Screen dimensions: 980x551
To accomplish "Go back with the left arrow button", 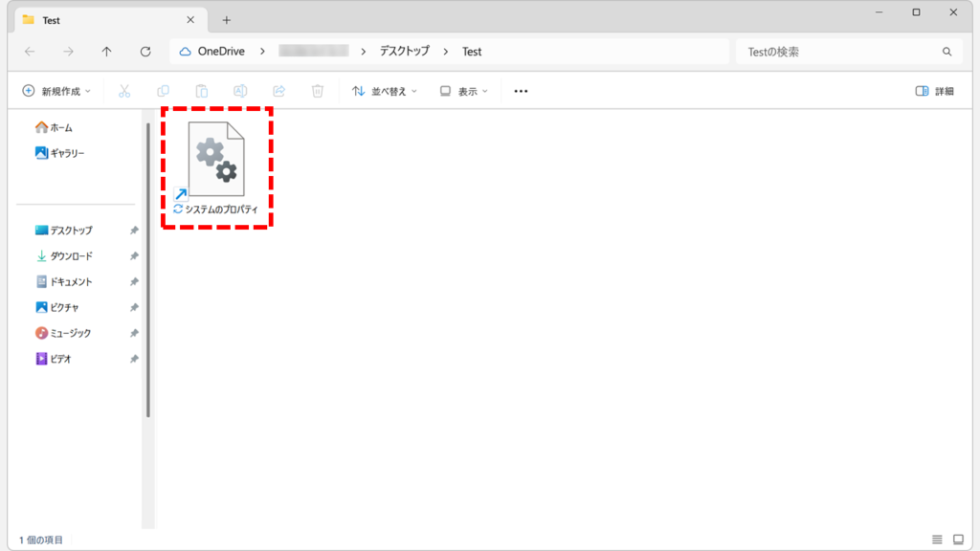I will 30,52.
